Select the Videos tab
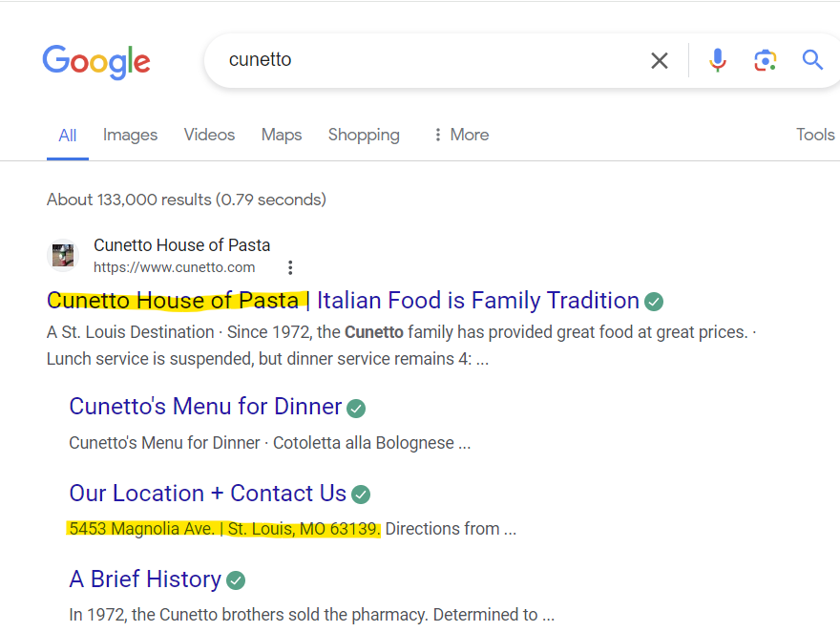This screenshot has height=632, width=840. (209, 135)
